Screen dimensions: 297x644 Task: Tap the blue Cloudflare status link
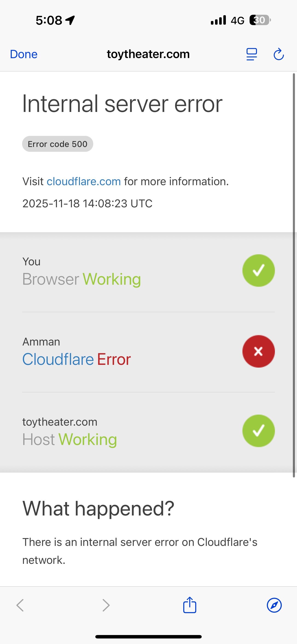click(58, 359)
